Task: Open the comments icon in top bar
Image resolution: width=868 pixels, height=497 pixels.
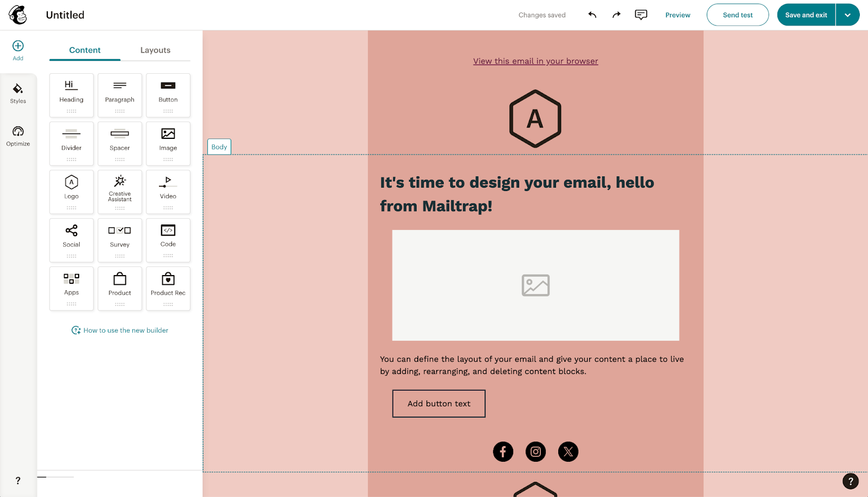Action: pos(641,15)
